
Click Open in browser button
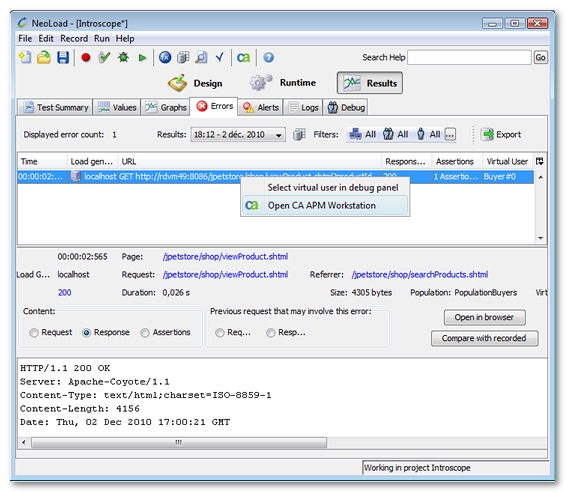tap(484, 317)
